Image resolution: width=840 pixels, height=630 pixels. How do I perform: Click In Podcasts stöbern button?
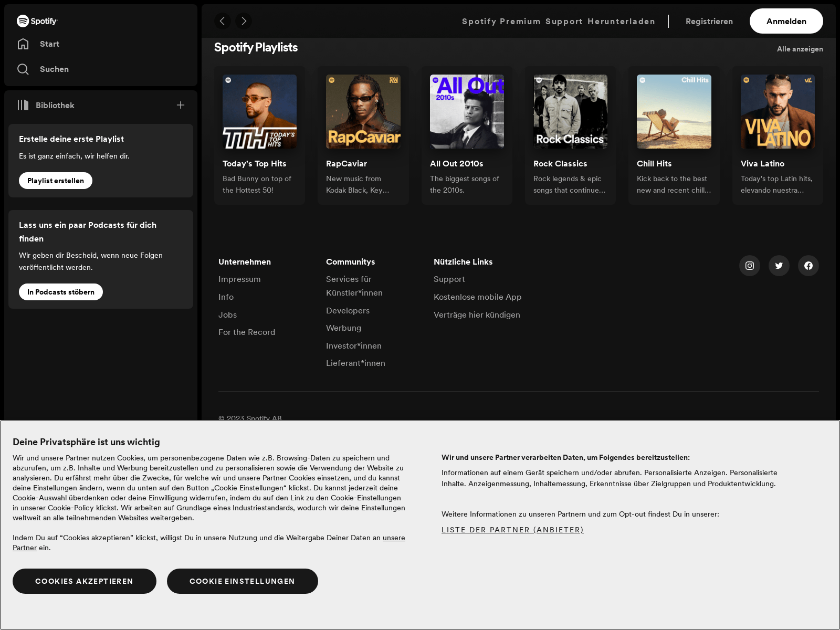[x=61, y=292]
